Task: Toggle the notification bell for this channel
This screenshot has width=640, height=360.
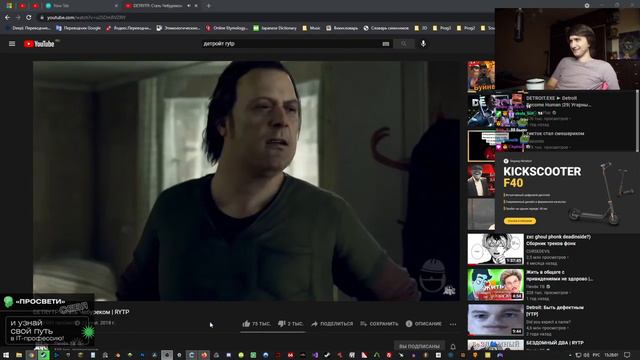Action: coord(453,347)
